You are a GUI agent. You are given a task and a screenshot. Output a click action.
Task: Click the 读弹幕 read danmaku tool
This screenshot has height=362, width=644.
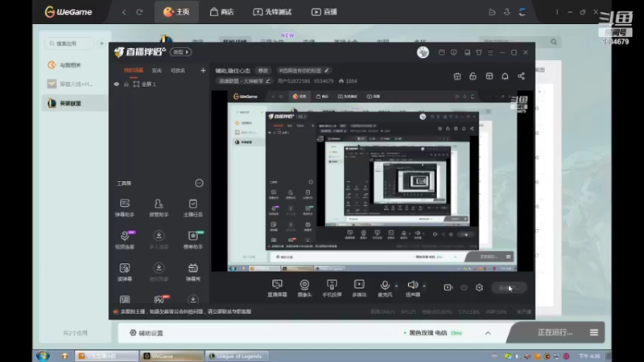click(x=125, y=272)
